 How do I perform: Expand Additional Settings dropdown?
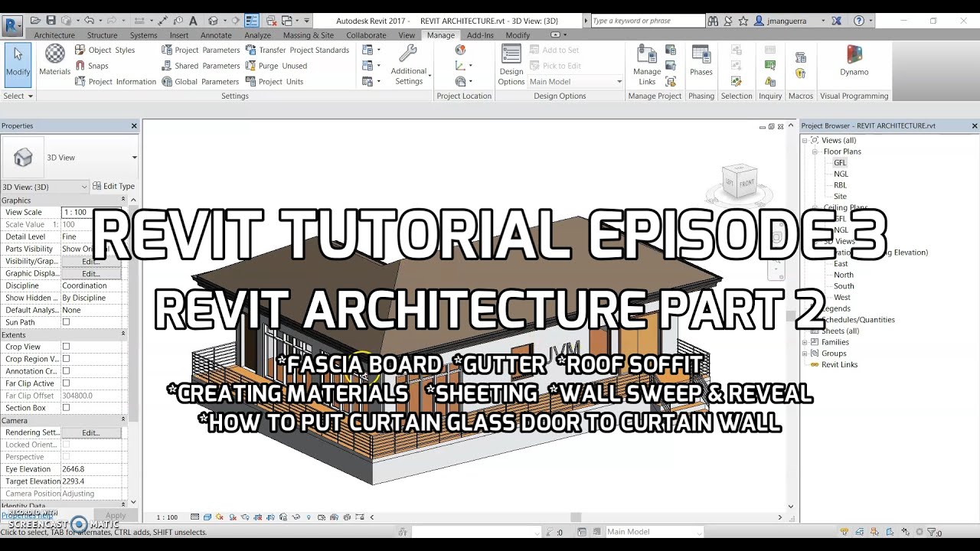point(409,64)
